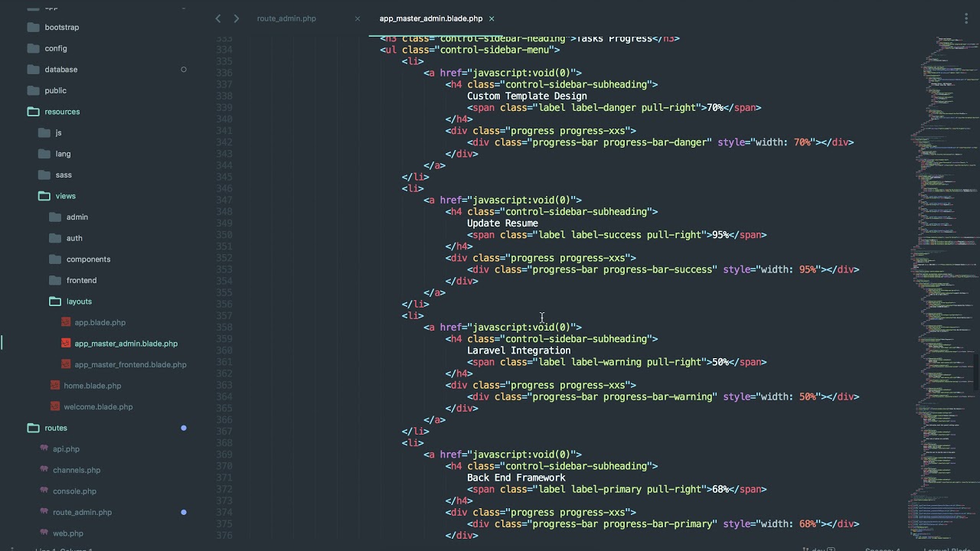Close the app_master_admin.blade.php tab
980x551 pixels.
[492, 18]
